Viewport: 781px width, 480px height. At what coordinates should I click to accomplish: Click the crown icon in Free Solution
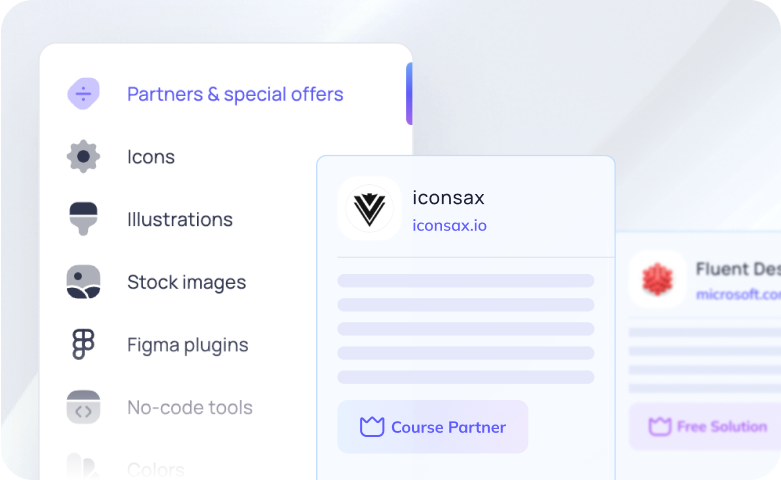tap(659, 426)
